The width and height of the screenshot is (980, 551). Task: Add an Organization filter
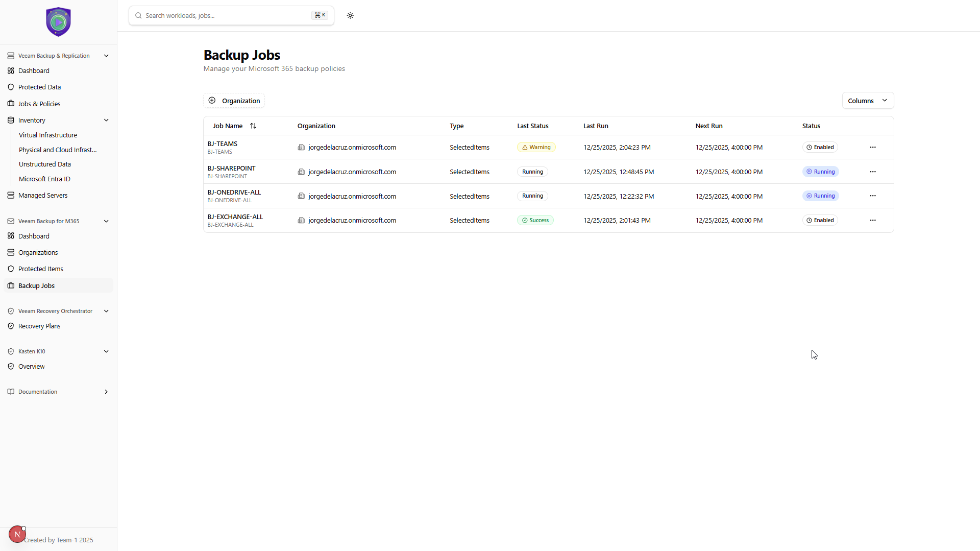(234, 101)
